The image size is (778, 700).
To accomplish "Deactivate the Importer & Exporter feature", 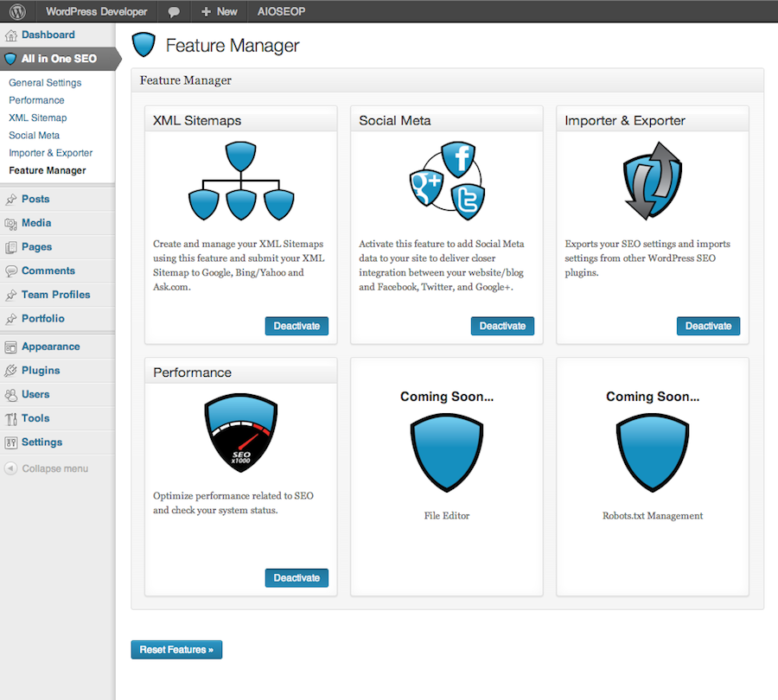I will pos(708,326).
